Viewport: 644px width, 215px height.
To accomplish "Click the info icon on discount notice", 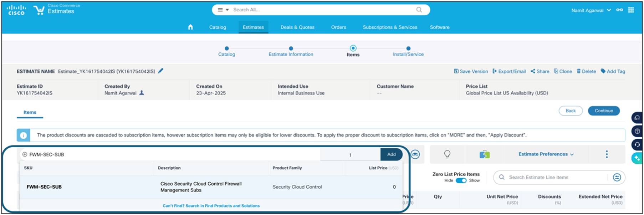I will point(23,135).
